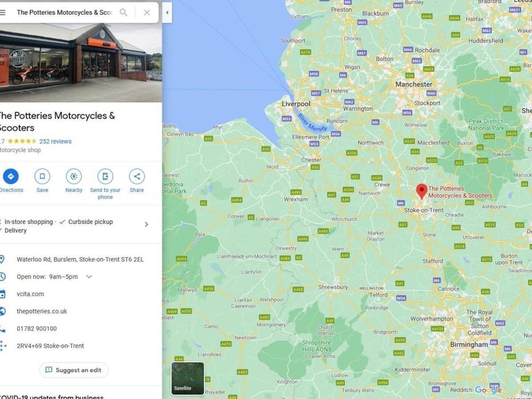
Task: Switch to Satellite view thumbnail
Action: pyautogui.click(x=188, y=378)
